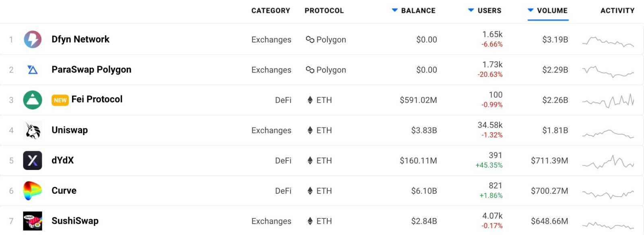Sort by the Volume column header
Viewport: 644px width, 235px height.
coord(548,10)
